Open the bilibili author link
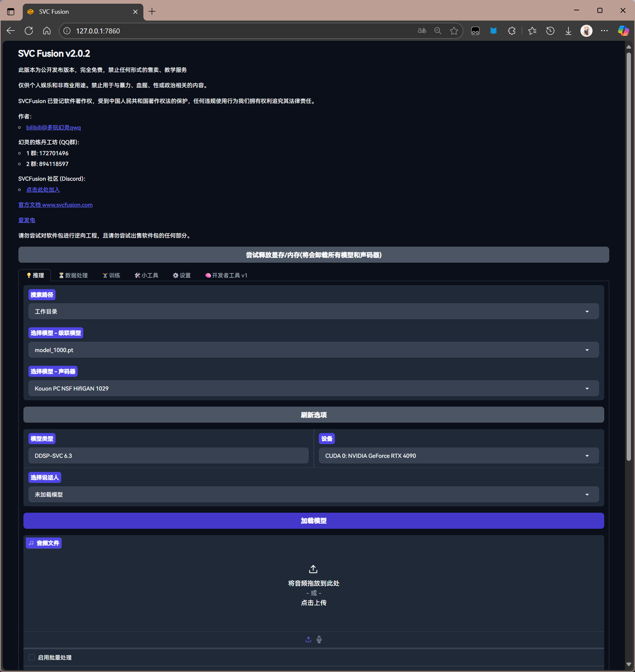The image size is (635, 672). (x=54, y=127)
